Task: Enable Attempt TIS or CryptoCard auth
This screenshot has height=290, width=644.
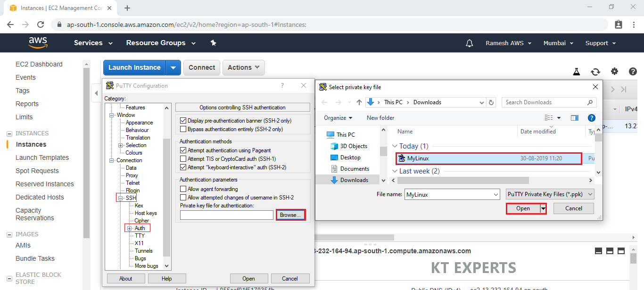Action: click(184, 159)
